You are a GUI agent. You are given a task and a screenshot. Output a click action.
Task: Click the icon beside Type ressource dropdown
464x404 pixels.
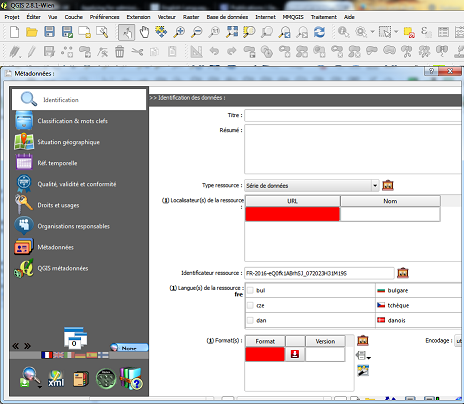388,185
